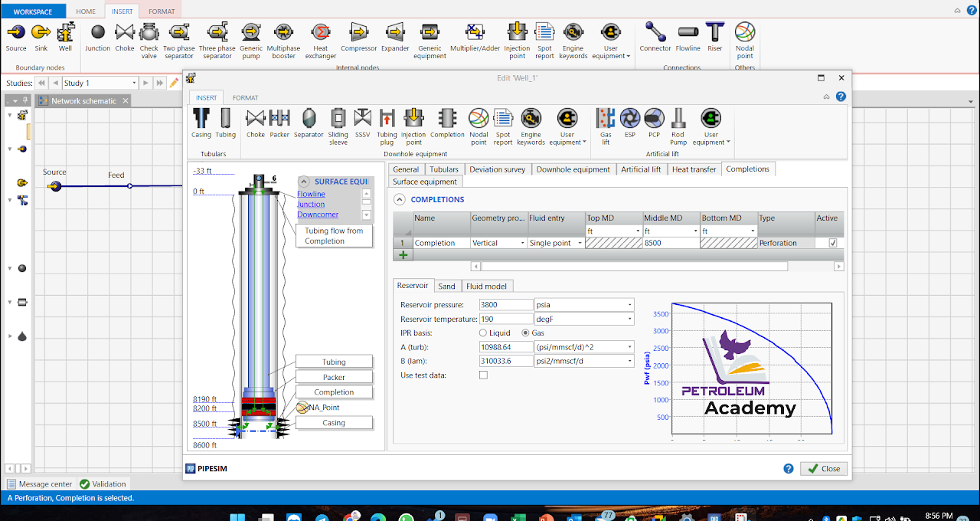Collapse the SURFACE EQUI panel
Image resolution: width=980 pixels, height=521 pixels.
click(x=305, y=182)
